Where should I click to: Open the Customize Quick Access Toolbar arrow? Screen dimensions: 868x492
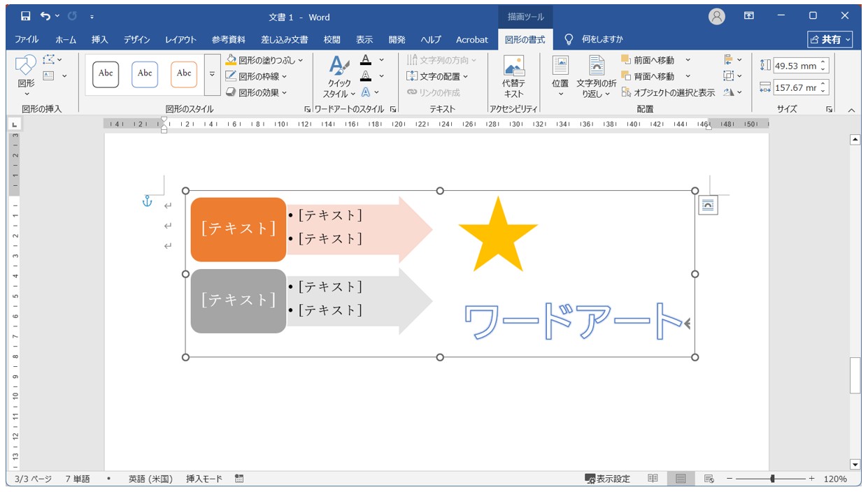[x=92, y=16]
